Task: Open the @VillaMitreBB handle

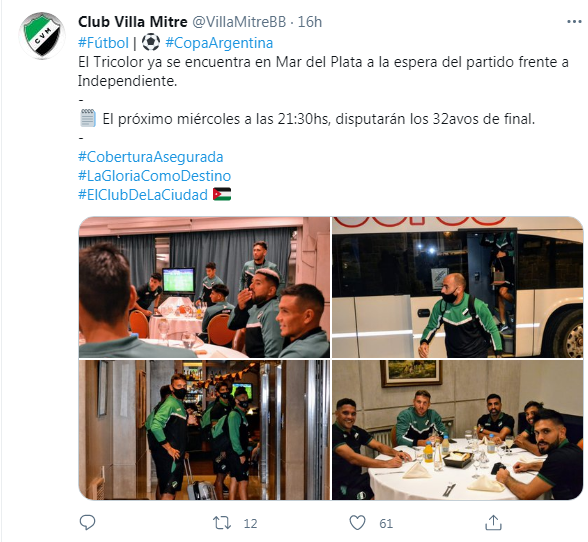Action: coord(239,22)
